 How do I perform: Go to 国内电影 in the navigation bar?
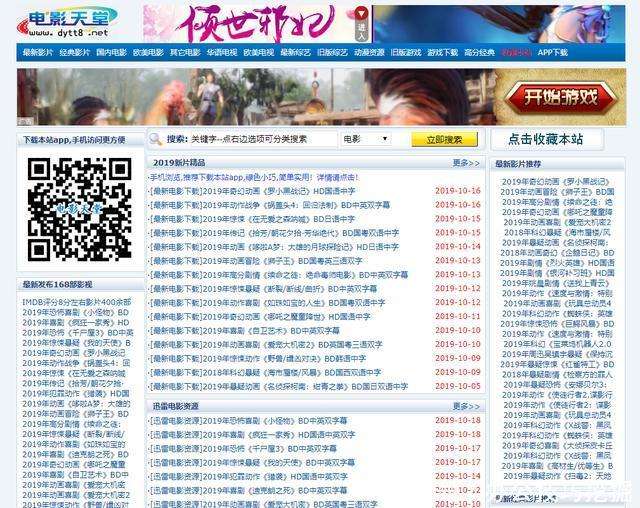point(111,53)
